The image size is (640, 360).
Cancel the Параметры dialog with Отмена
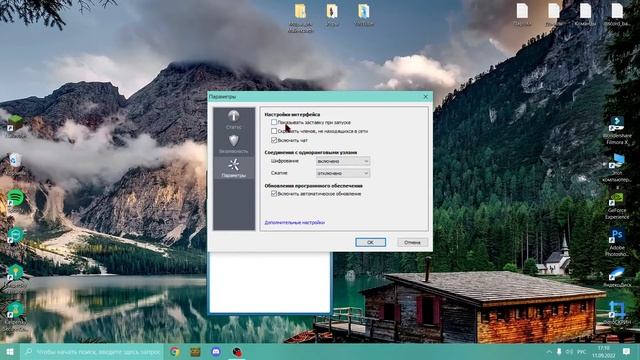(412, 242)
